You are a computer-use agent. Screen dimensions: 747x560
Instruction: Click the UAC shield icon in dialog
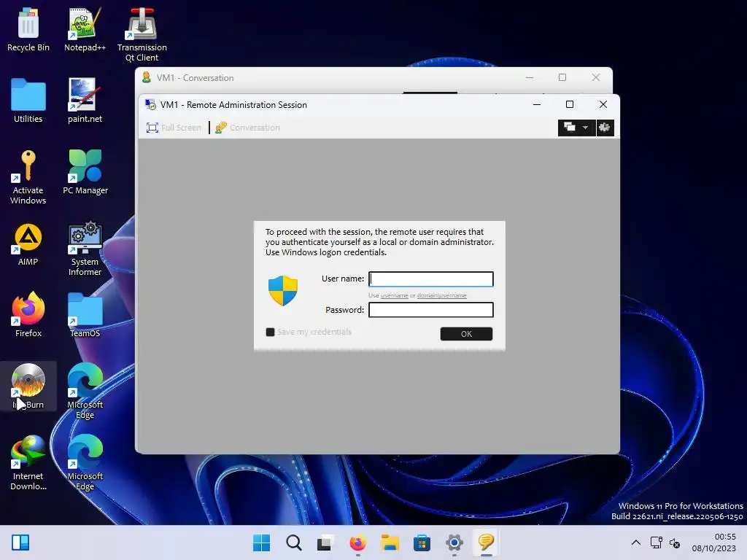pos(283,290)
